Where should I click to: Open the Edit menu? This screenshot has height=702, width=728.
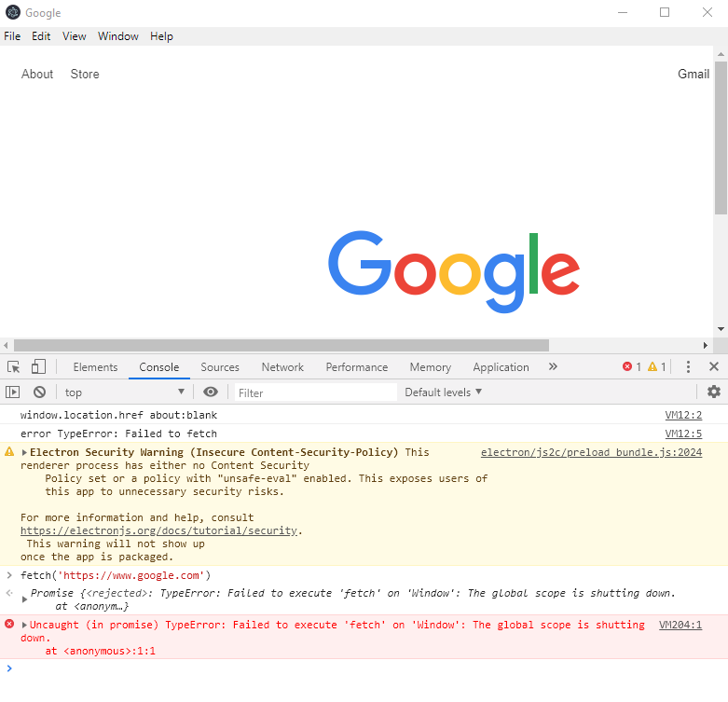click(x=41, y=36)
